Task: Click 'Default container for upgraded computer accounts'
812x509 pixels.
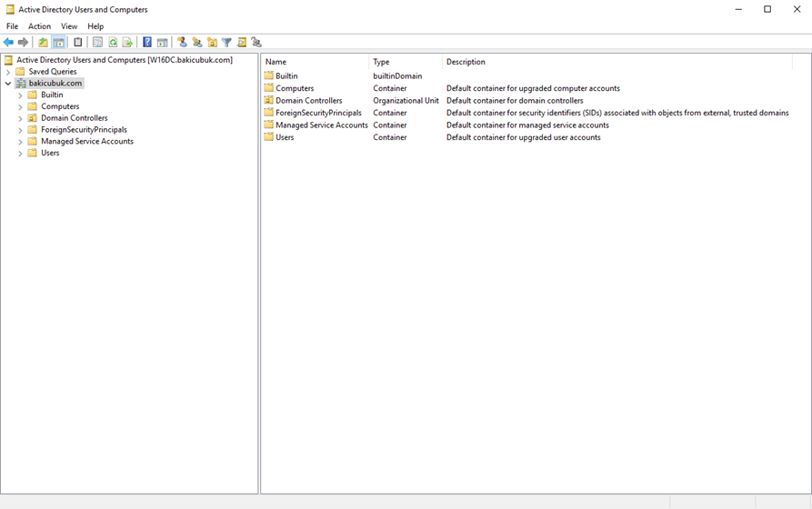Action: (533, 88)
